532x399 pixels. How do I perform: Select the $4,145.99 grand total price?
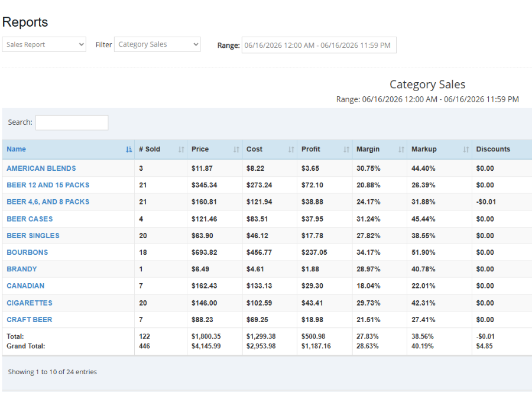[206, 346]
